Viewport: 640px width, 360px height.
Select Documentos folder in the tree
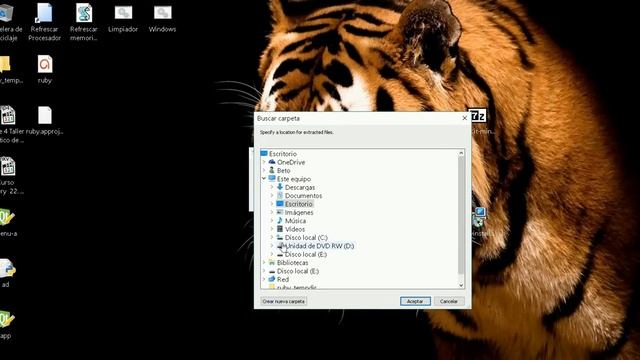(x=303, y=196)
